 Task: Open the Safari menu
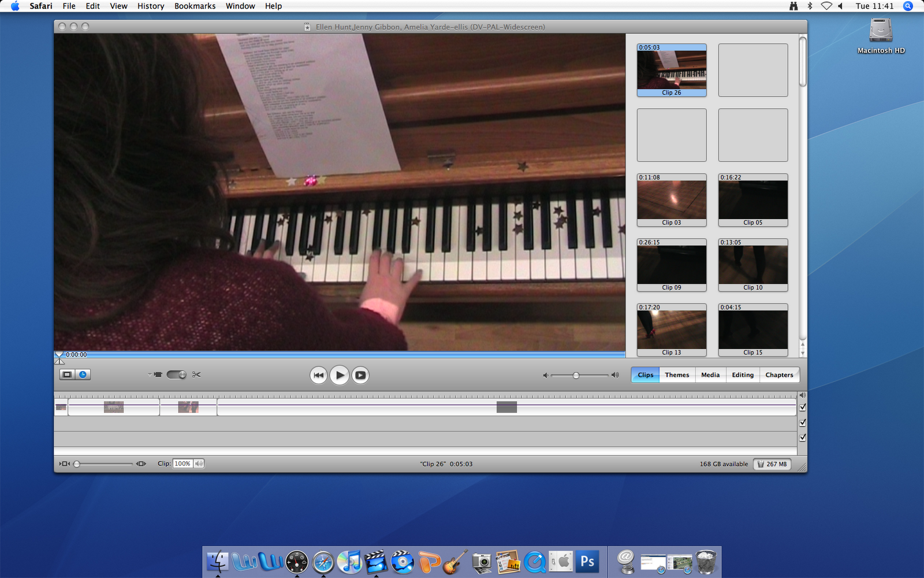pyautogui.click(x=41, y=6)
